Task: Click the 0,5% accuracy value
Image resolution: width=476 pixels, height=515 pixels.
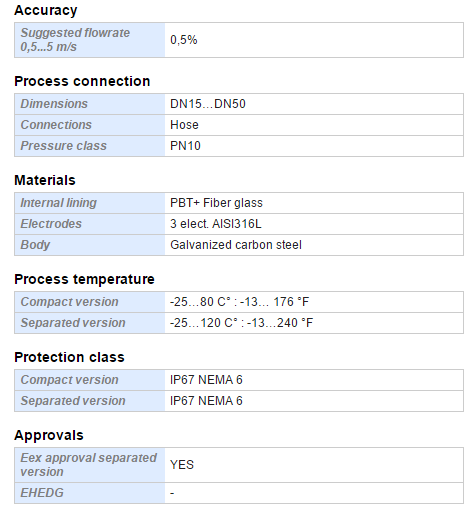Action: (184, 40)
